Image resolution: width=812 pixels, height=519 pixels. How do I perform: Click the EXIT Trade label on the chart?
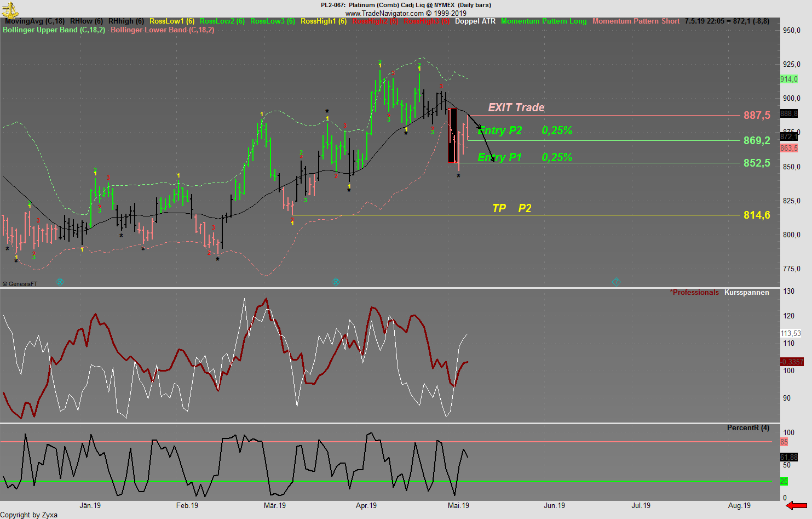tap(515, 108)
